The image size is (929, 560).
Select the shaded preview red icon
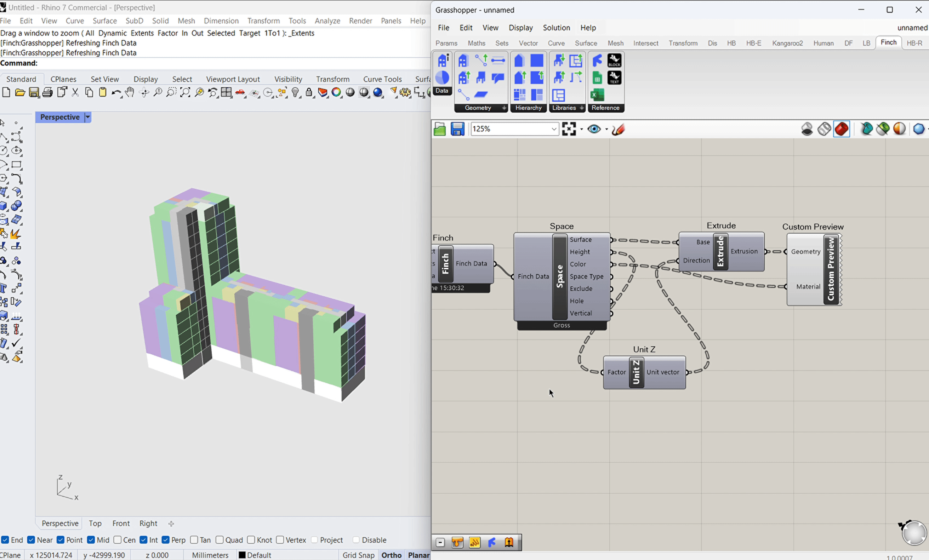842,129
